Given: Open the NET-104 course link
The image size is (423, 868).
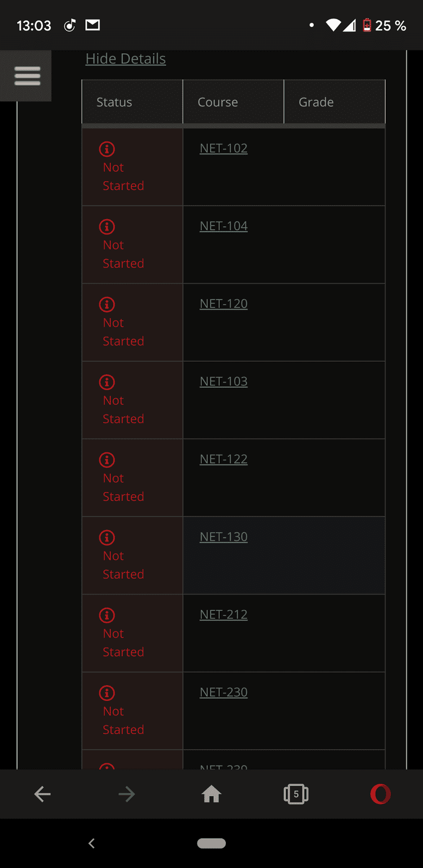Looking at the screenshot, I should 224,226.
